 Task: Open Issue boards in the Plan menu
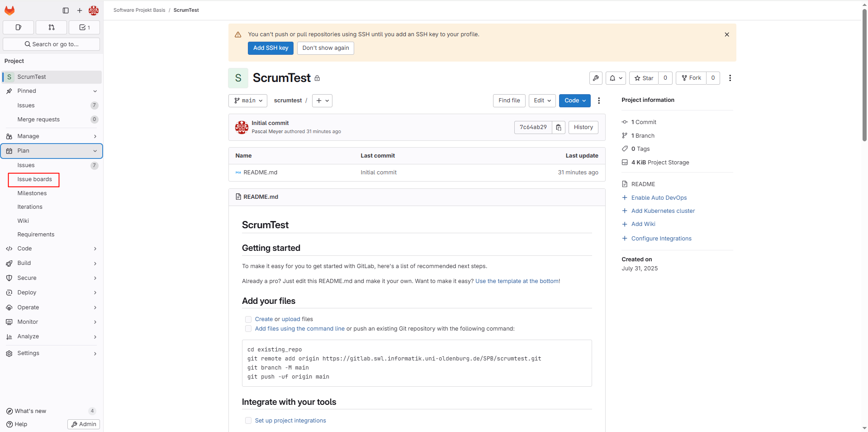coord(34,179)
